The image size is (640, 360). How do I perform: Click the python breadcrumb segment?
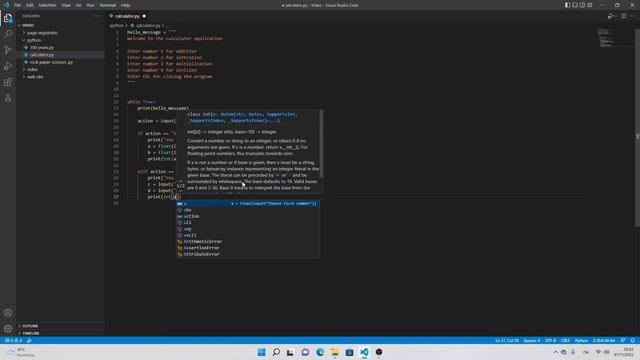(116, 25)
